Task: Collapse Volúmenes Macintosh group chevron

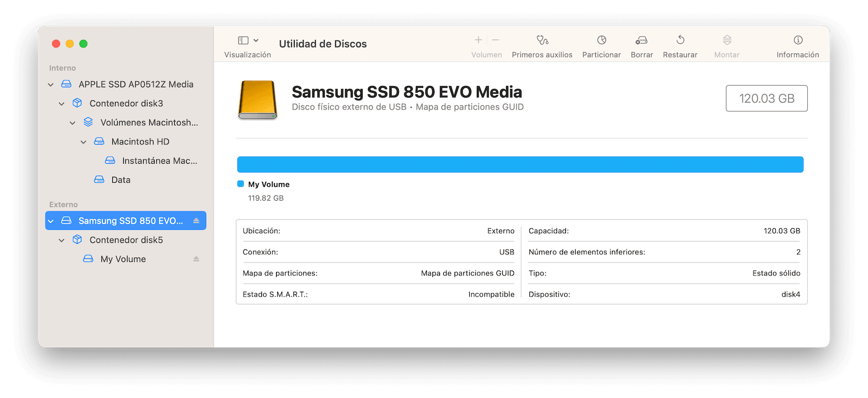Action: 72,123
